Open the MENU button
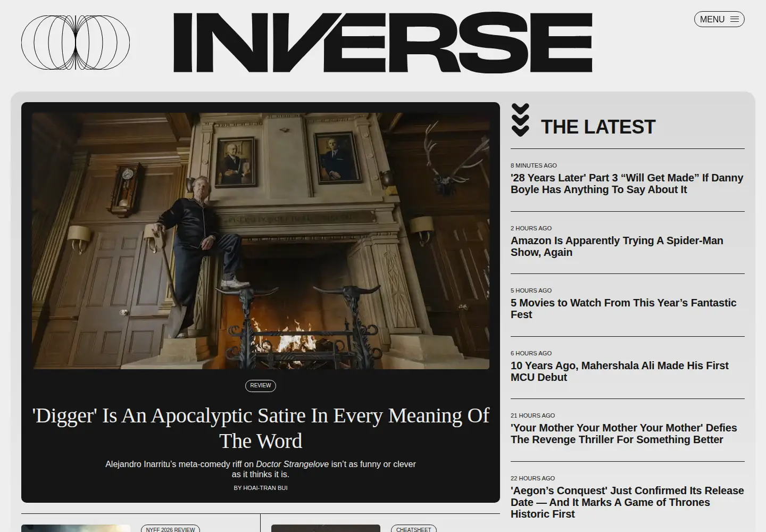 [x=719, y=19]
